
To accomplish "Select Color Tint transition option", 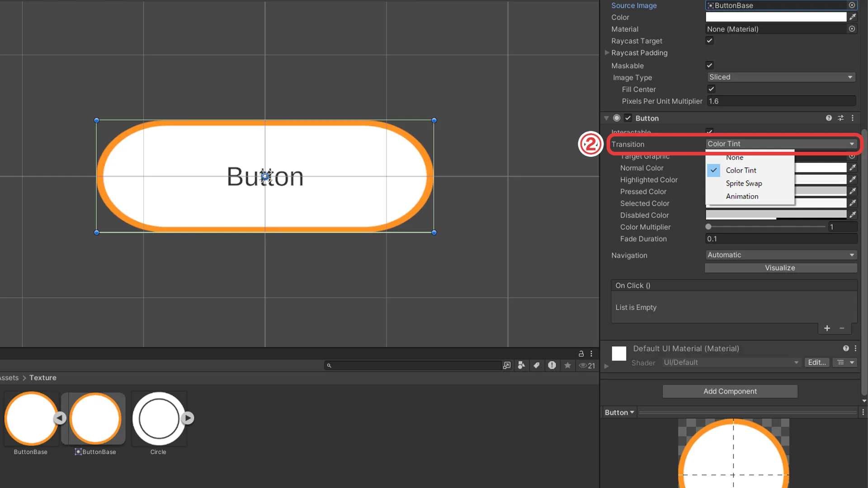I will coord(750,170).
